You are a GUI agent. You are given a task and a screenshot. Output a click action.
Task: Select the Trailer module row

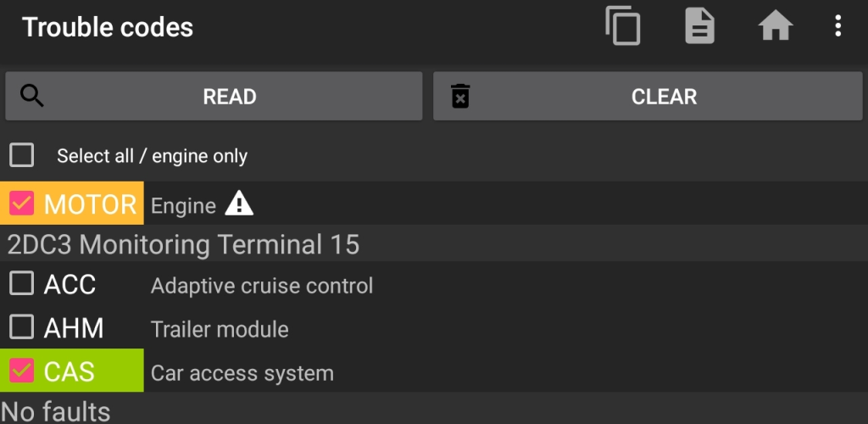click(x=434, y=327)
